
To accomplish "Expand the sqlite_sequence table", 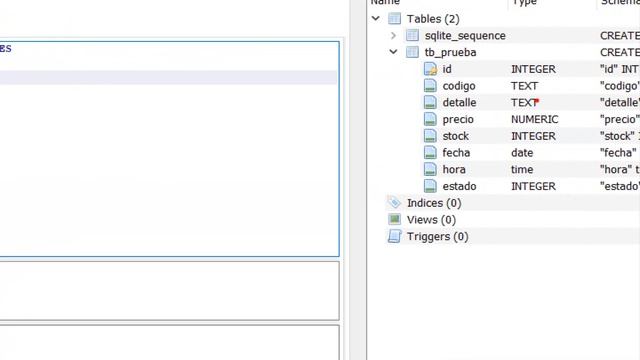I will pyautogui.click(x=393, y=36).
